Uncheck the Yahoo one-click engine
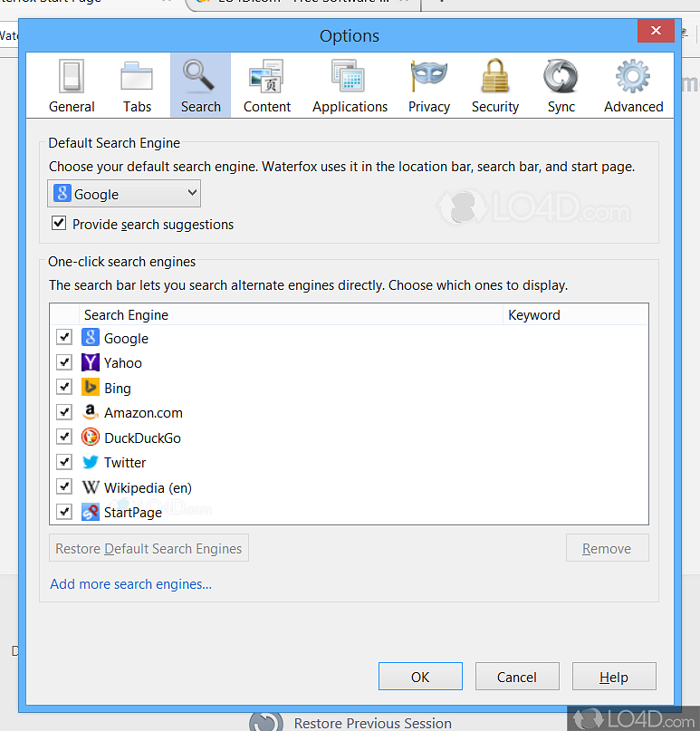700x731 pixels. click(64, 361)
